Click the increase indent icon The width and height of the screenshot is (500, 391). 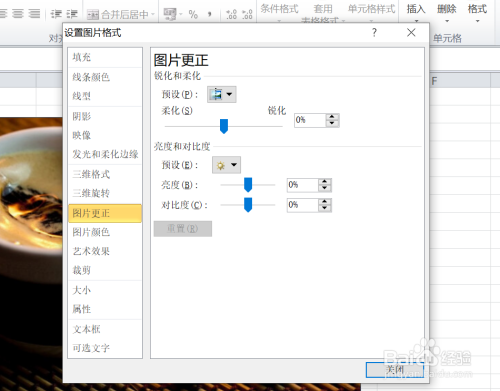point(72,14)
